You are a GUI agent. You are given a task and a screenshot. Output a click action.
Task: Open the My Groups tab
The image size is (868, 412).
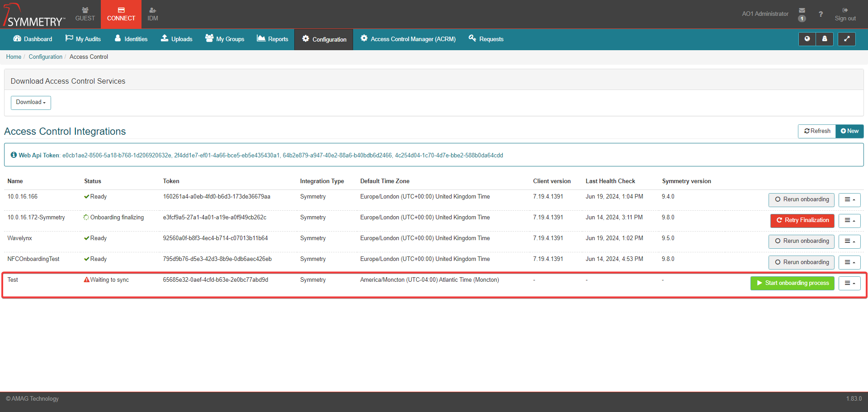(x=225, y=39)
